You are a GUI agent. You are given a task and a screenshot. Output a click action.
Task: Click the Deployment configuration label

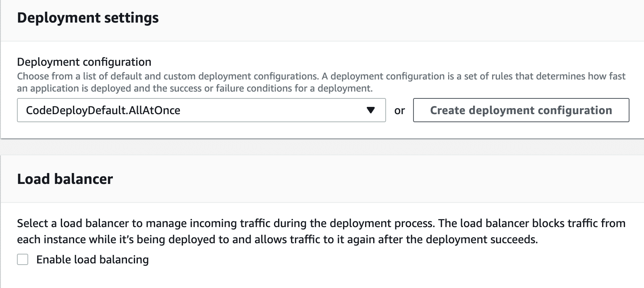[83, 62]
